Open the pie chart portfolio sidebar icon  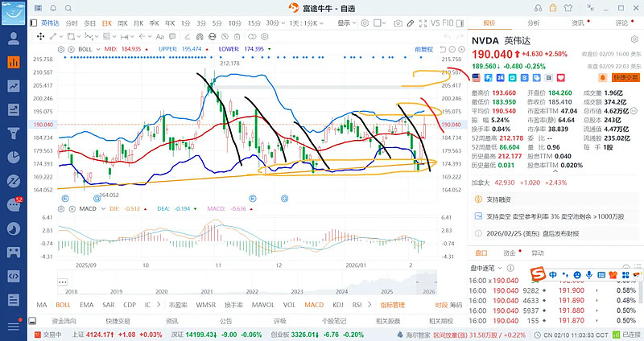click(x=14, y=157)
